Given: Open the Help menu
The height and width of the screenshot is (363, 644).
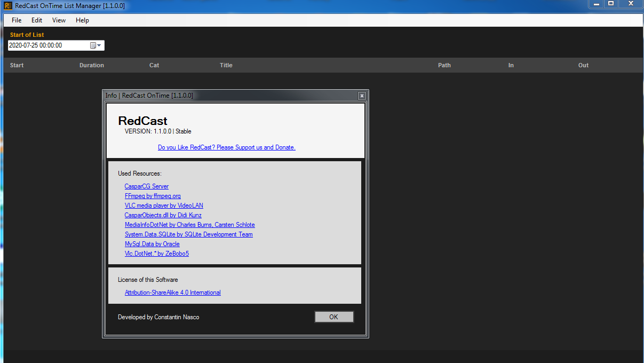Looking at the screenshot, I should [x=82, y=20].
